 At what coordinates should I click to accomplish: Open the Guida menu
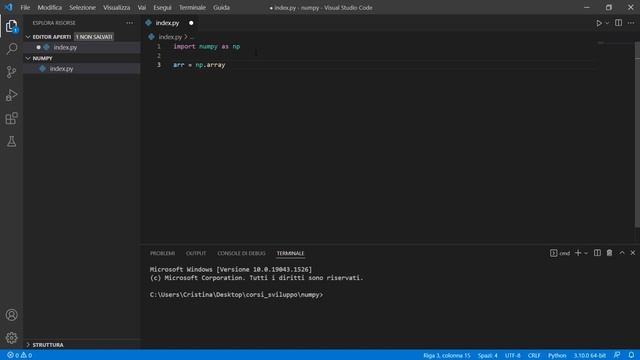[221, 7]
